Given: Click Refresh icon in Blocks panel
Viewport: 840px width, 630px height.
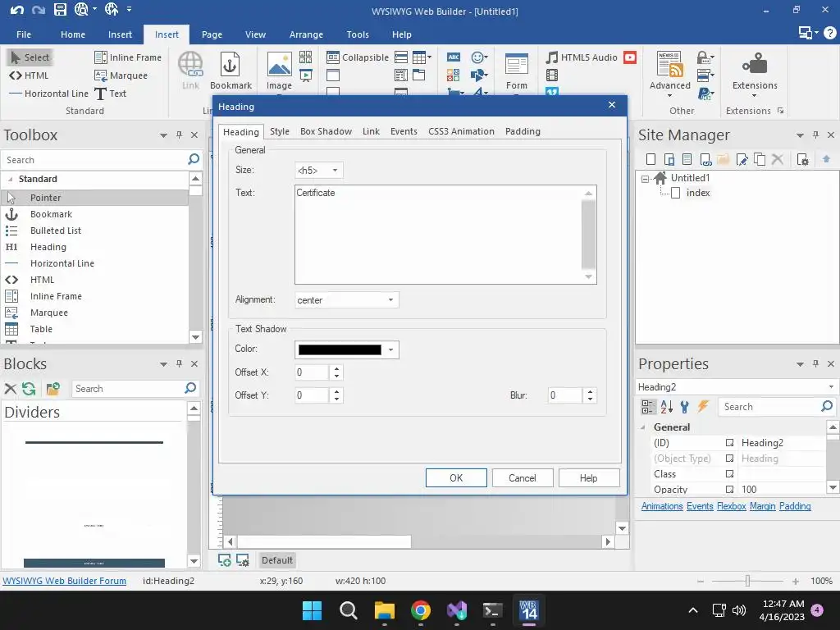Looking at the screenshot, I should click(x=29, y=388).
